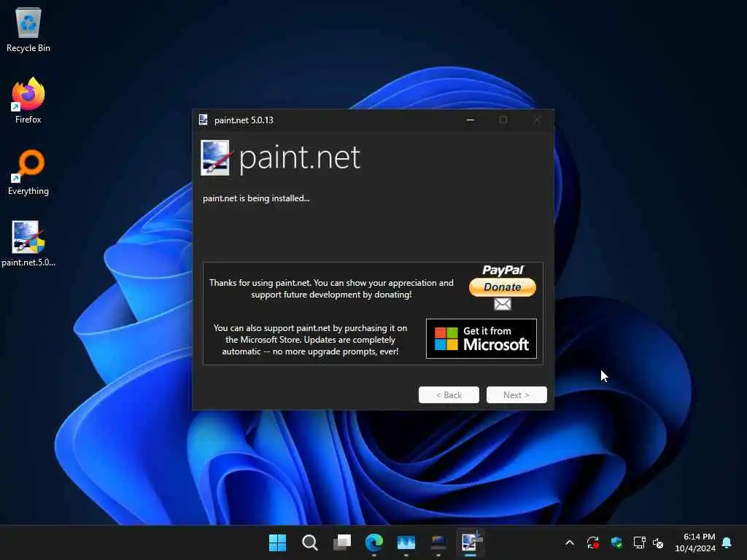This screenshot has height=560, width=747.
Task: Open Windows Security tray icon
Action: pos(616,542)
